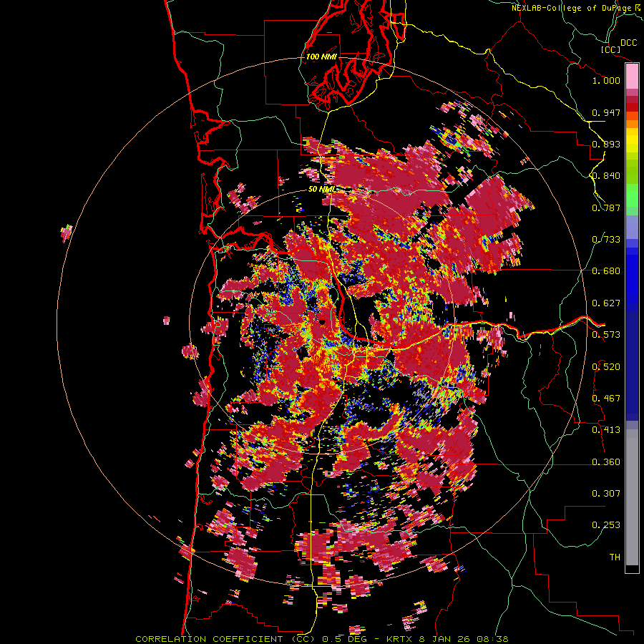Pick the bright green color bar segment
Screen dimensions: 644x644
click(x=632, y=195)
